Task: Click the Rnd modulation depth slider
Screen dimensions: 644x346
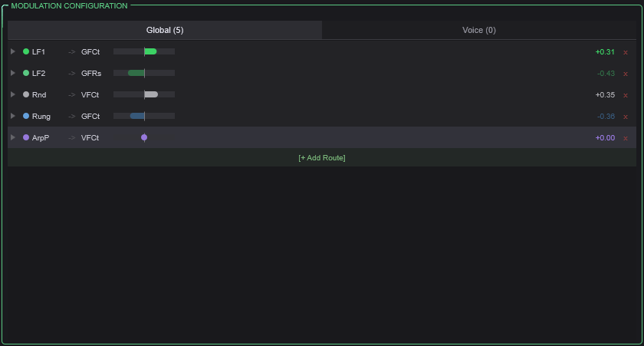Action: point(144,94)
